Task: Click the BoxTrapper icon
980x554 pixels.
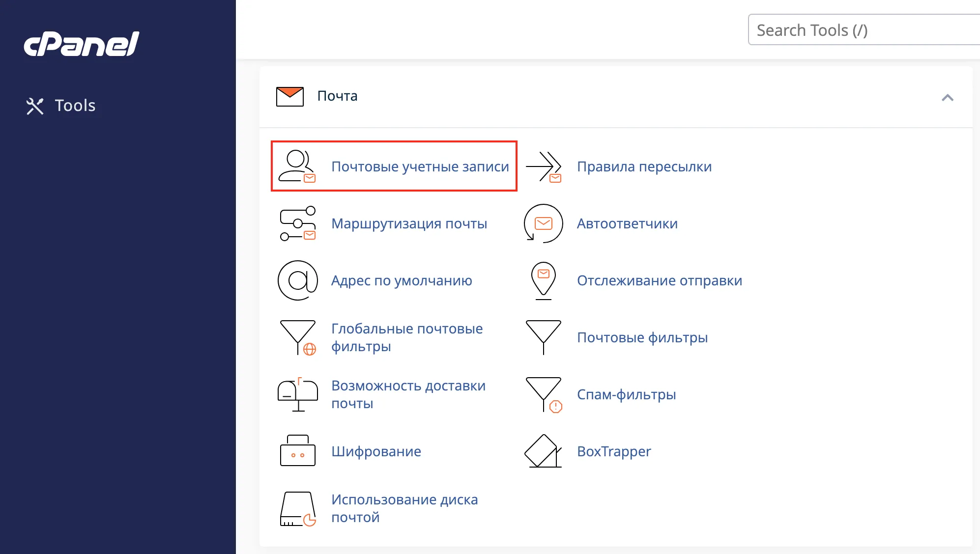Action: [x=544, y=450]
